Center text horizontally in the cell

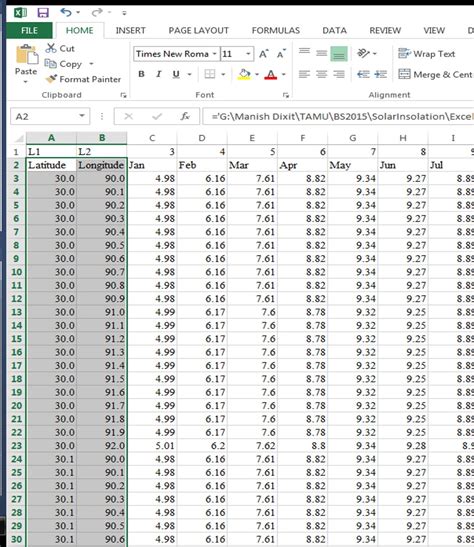pyautogui.click(x=321, y=74)
